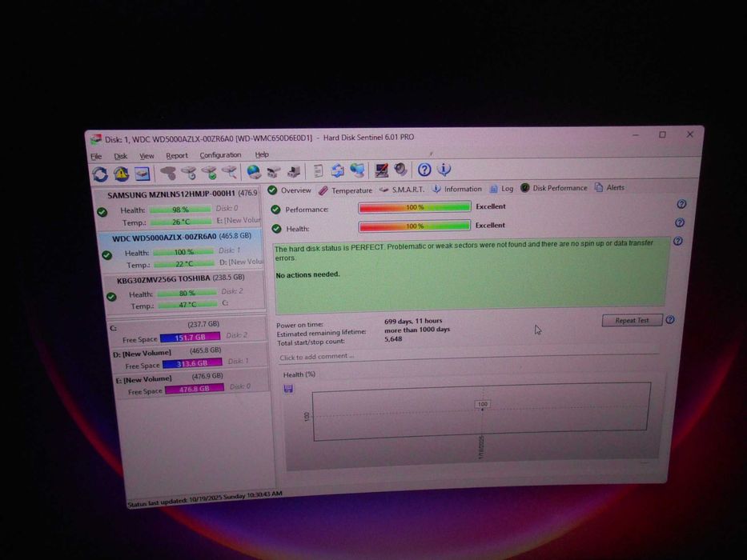Screen dimensions: 747x560
Task: Switch to the Overview tab
Action: coord(289,190)
